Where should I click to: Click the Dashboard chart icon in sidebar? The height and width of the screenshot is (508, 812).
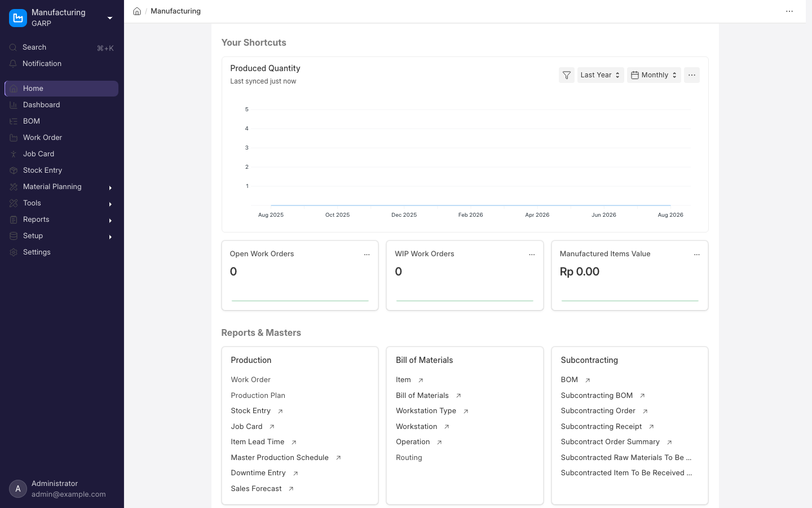click(x=14, y=105)
